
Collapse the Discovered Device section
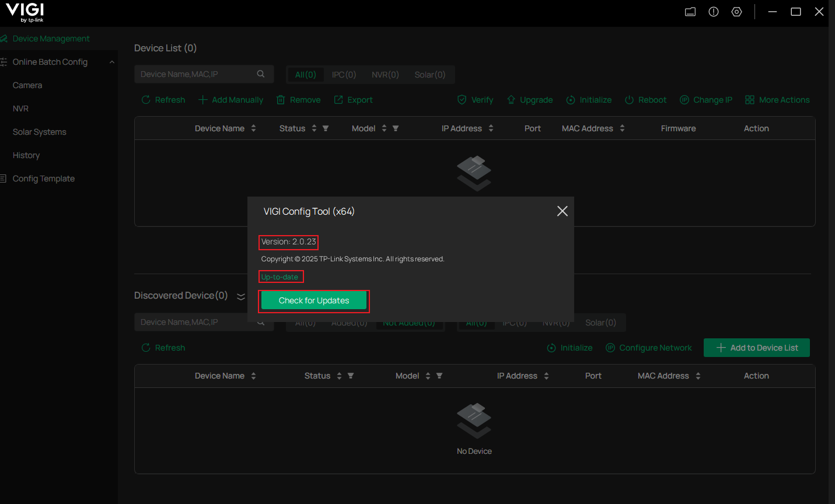point(241,296)
